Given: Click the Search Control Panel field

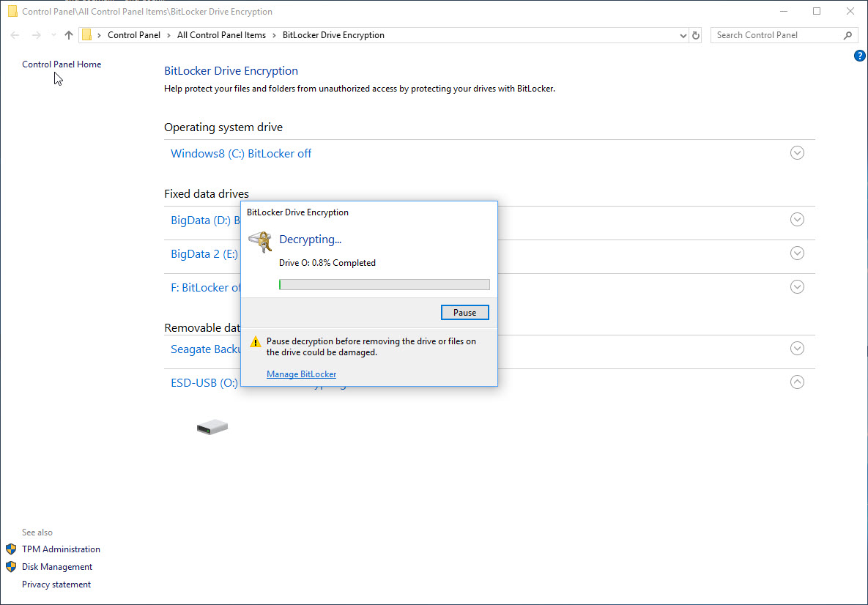Looking at the screenshot, I should point(784,35).
